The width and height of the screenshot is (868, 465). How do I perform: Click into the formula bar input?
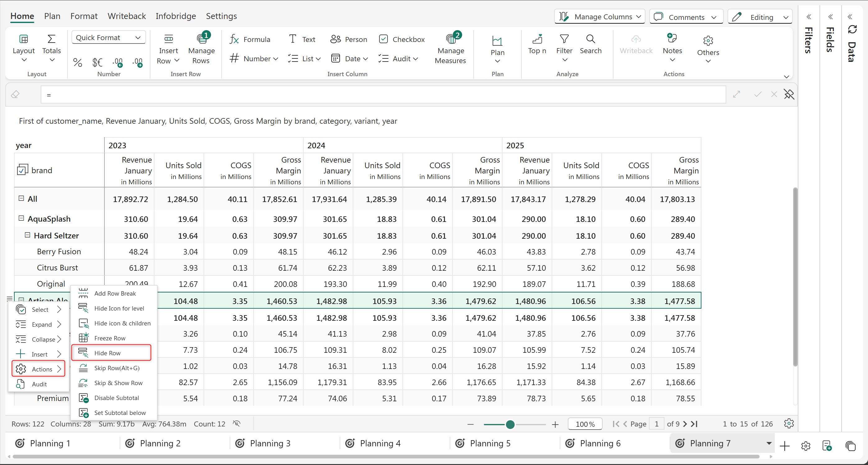(383, 95)
